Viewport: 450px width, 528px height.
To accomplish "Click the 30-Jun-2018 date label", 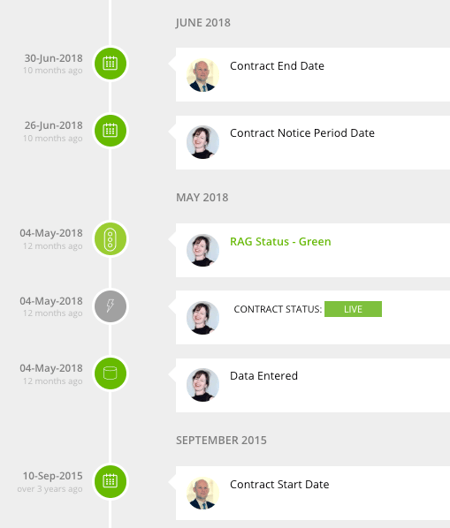I will 54,58.
